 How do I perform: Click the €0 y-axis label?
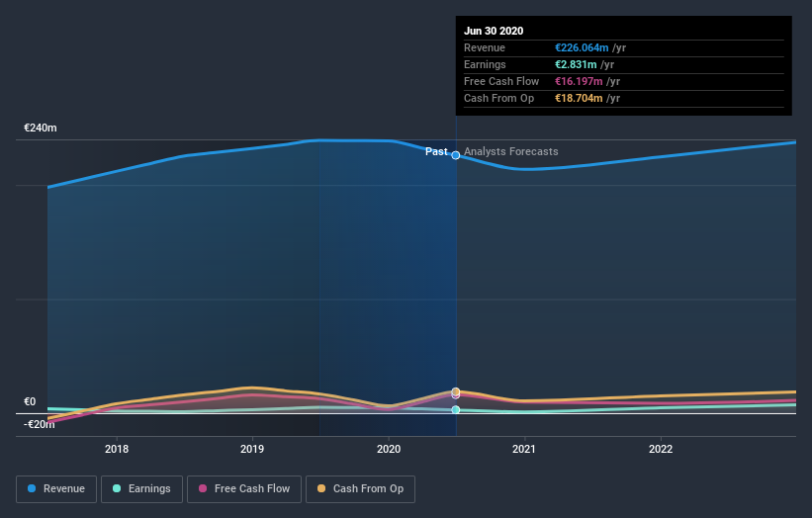(x=30, y=401)
